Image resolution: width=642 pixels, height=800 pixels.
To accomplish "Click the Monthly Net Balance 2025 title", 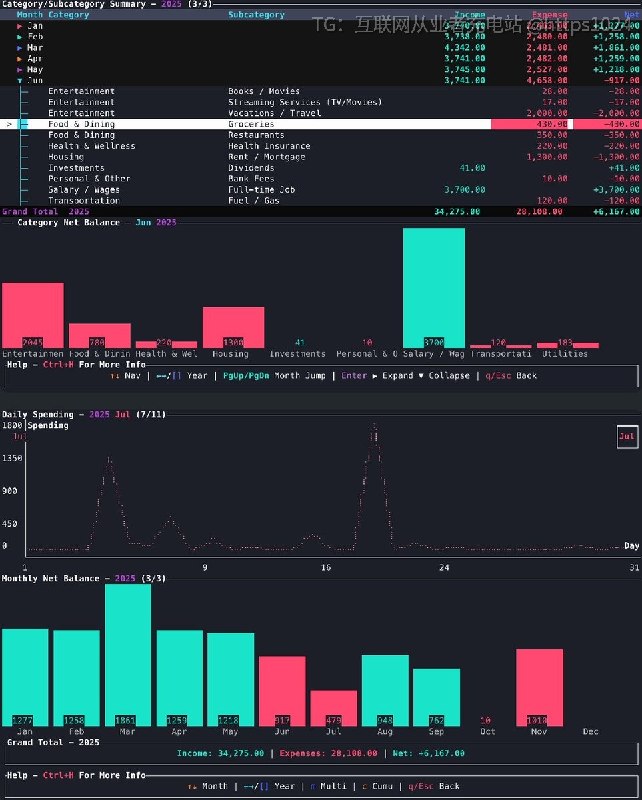I will click(x=84, y=579).
